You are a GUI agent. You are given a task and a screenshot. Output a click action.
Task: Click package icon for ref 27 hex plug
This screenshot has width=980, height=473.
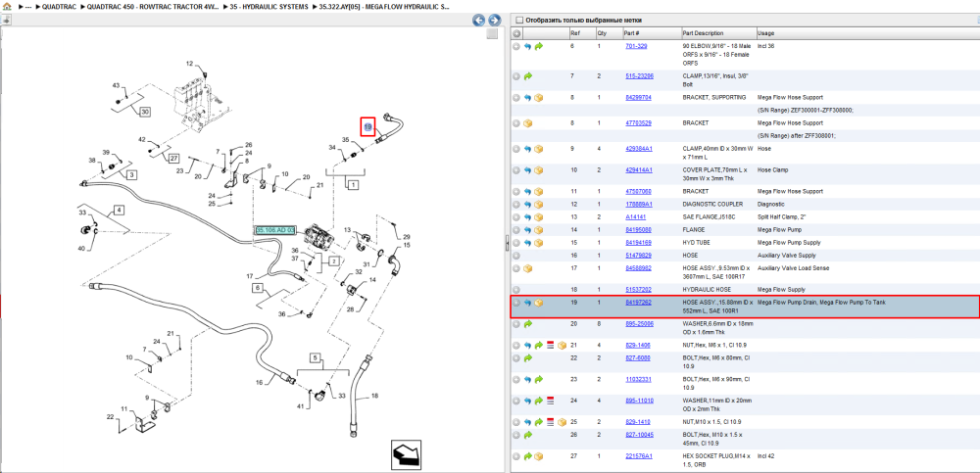point(539,456)
